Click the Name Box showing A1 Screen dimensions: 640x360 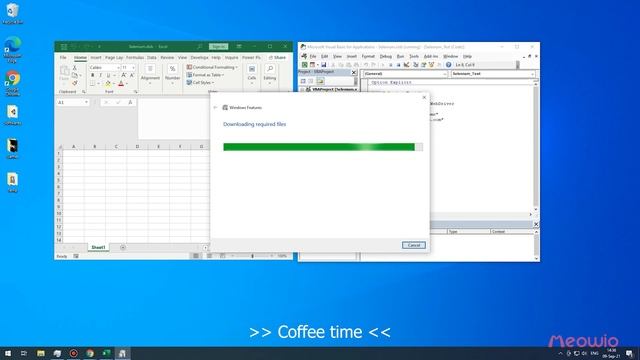(72, 102)
